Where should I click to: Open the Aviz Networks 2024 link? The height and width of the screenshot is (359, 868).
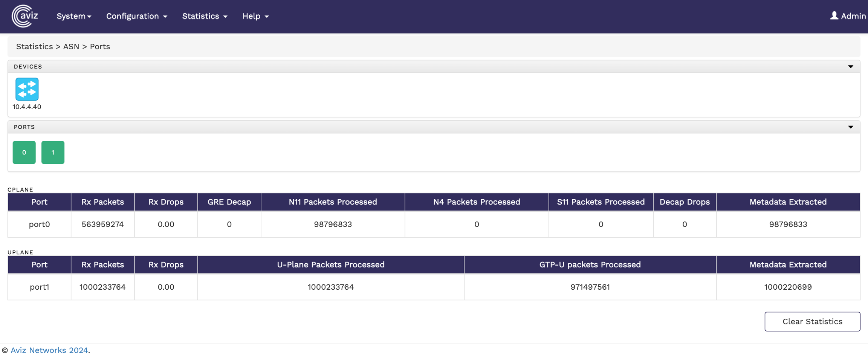(49, 350)
